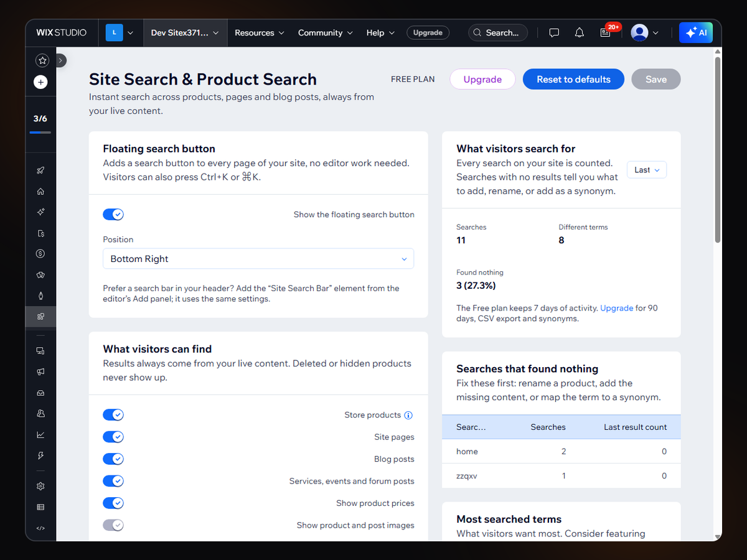Open the CMS table icon in sidebar

[40, 507]
